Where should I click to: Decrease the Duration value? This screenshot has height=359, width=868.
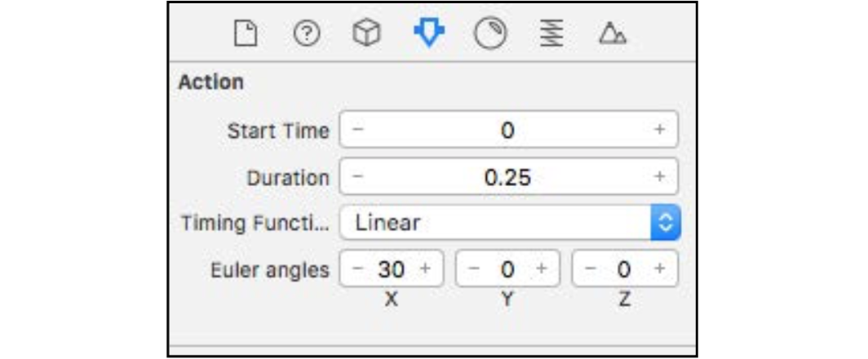[358, 177]
